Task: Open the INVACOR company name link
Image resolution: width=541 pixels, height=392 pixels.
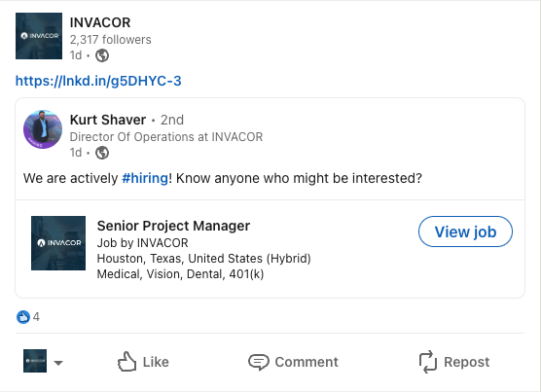Action: click(100, 22)
